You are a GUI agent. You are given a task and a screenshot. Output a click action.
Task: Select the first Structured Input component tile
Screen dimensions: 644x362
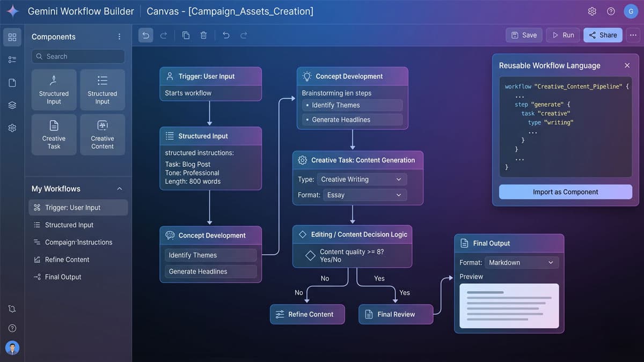54,90
